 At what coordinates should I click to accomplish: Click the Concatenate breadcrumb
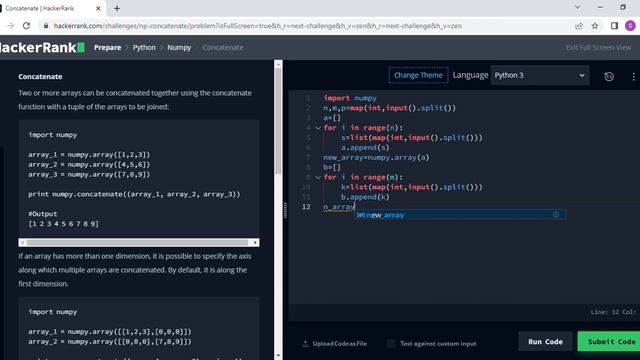coord(223,47)
